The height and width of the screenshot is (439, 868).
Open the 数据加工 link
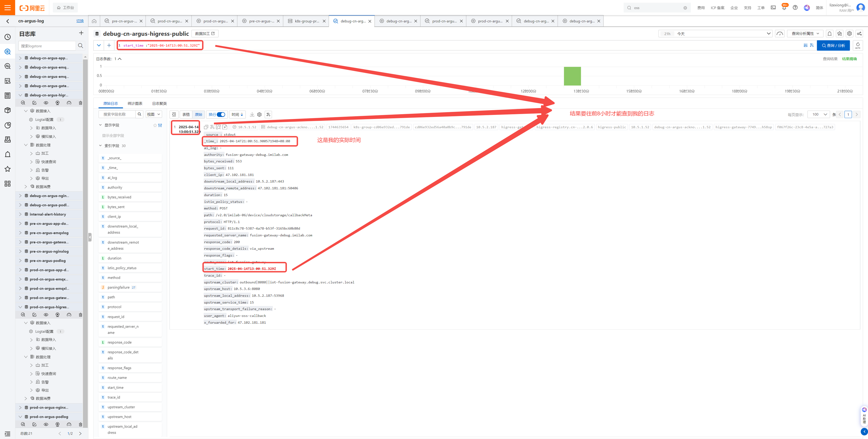click(x=204, y=34)
